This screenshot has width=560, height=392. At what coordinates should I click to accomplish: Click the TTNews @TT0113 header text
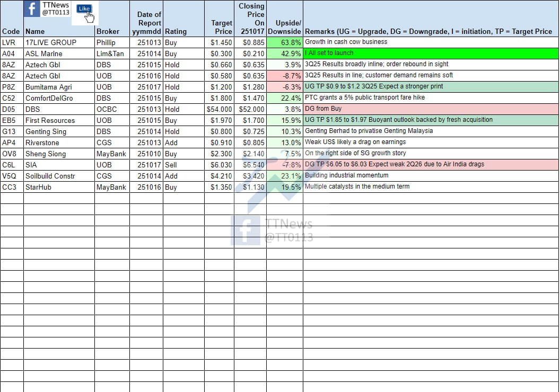click(x=56, y=8)
